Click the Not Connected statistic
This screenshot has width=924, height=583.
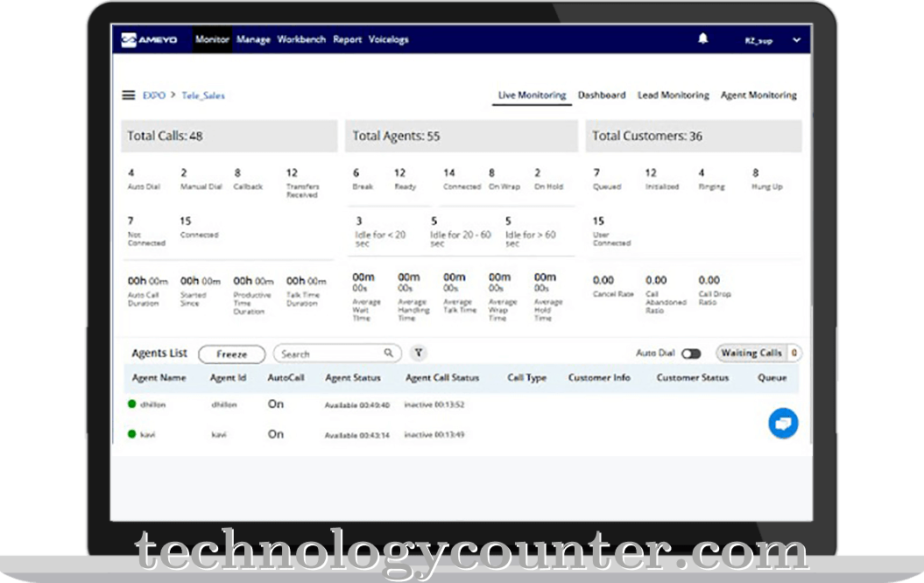[146, 231]
